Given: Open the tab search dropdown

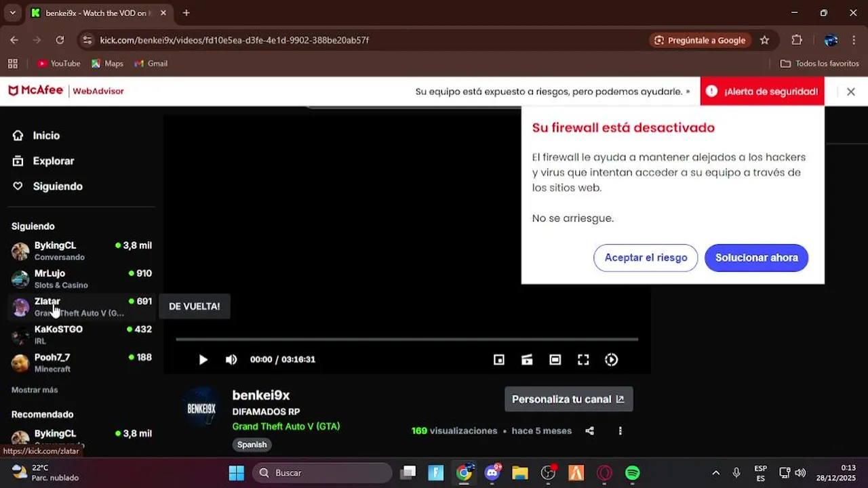Looking at the screenshot, I should pyautogui.click(x=12, y=13).
